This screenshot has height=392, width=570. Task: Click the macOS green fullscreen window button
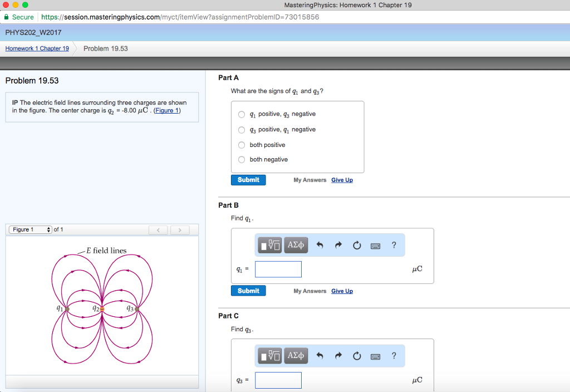coord(25,4)
